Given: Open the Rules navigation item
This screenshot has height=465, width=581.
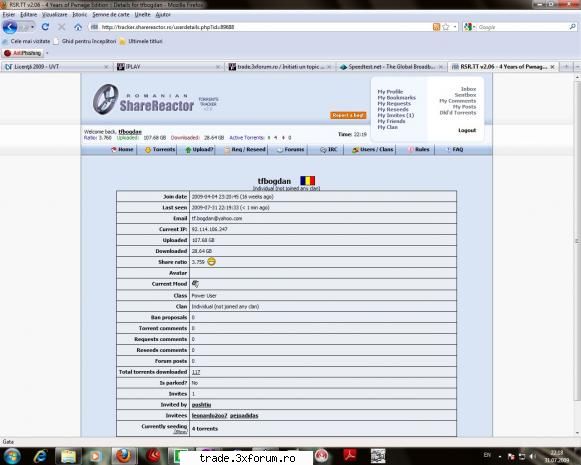Looking at the screenshot, I should coord(419,149).
